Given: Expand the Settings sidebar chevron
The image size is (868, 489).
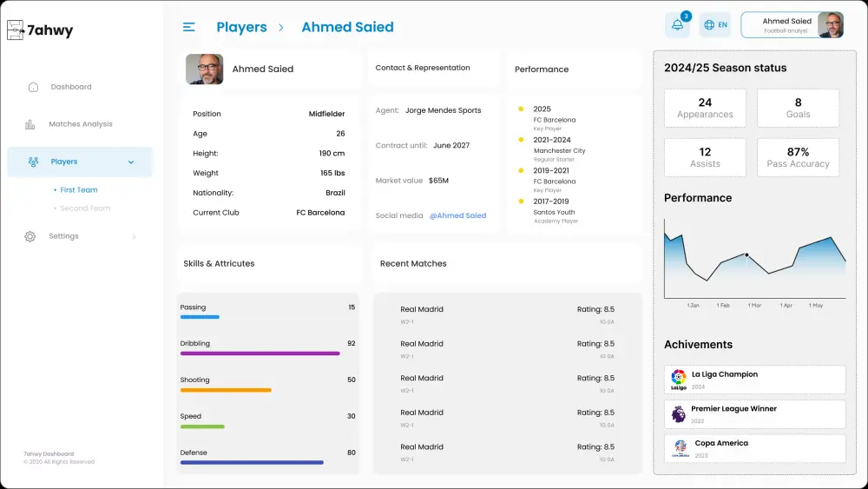Looking at the screenshot, I should 134,236.
